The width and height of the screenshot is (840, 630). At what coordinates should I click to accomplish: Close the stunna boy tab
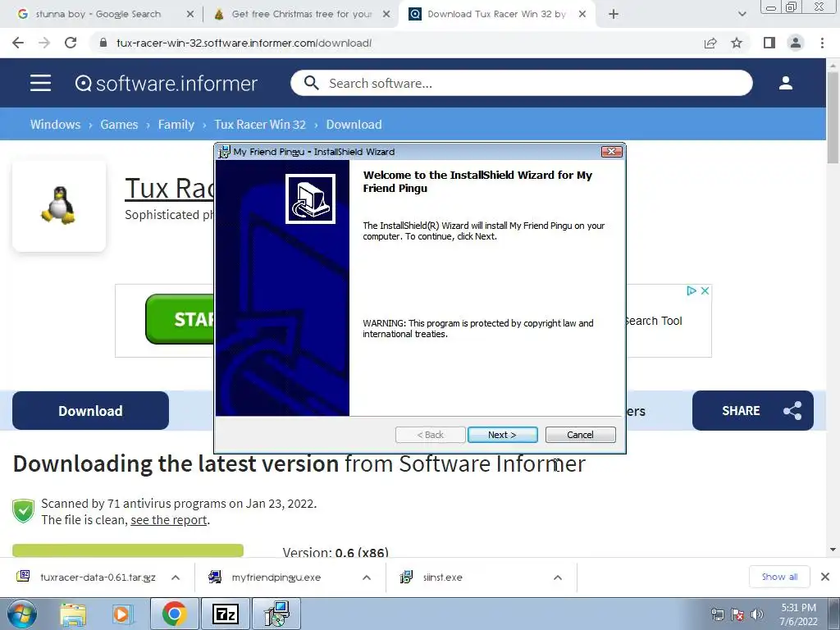[190, 15]
